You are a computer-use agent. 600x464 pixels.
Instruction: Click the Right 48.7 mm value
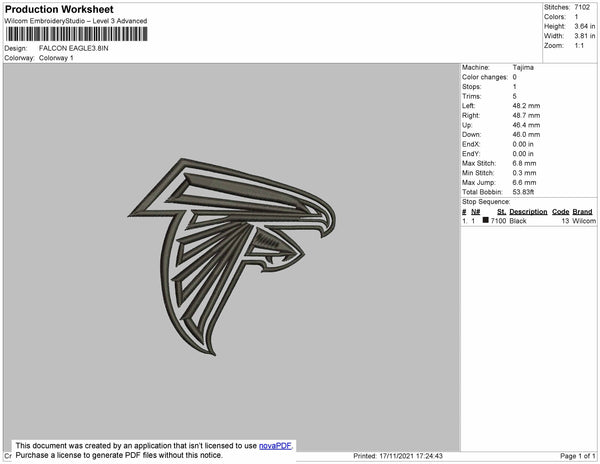[x=526, y=116]
